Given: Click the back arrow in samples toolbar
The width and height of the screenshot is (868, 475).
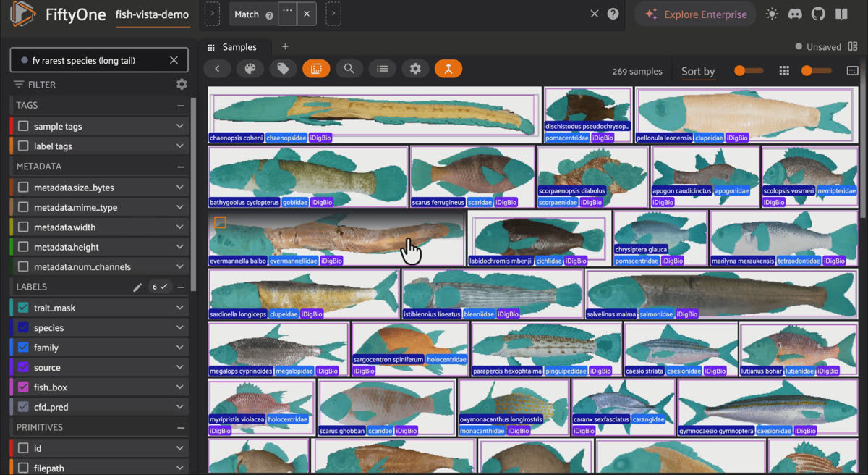Looking at the screenshot, I should coord(217,69).
